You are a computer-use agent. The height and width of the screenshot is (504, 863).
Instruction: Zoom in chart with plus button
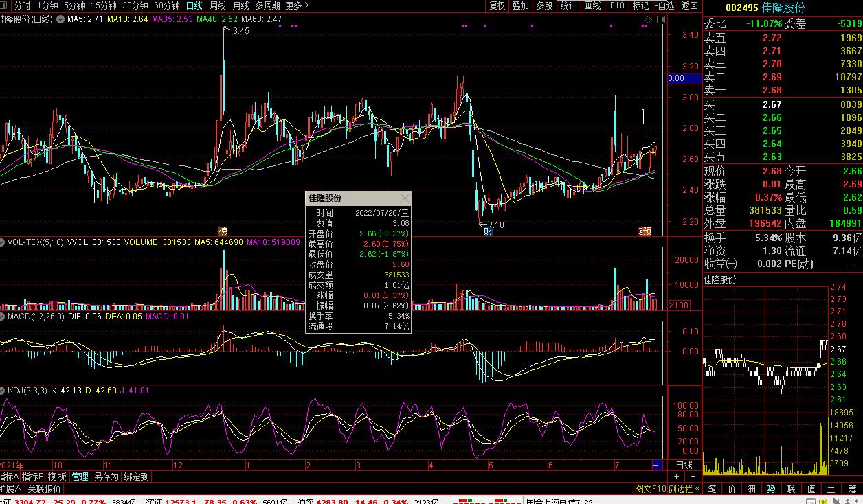pos(677,476)
